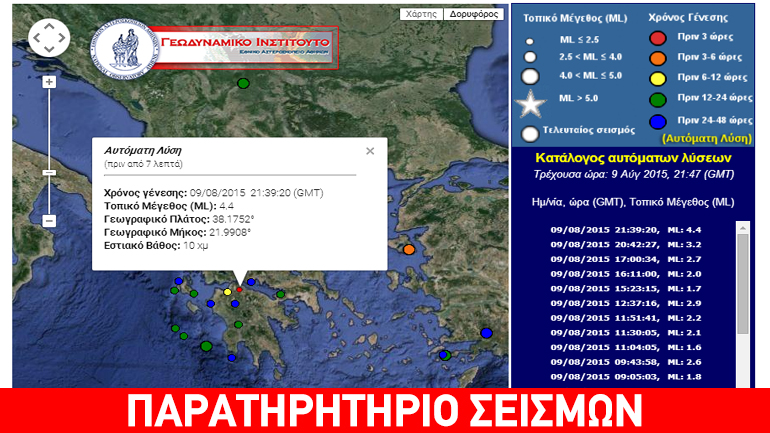Click the red Πριν 3 ώρες legend circle
Screen dimensions: 770x433
click(658, 38)
